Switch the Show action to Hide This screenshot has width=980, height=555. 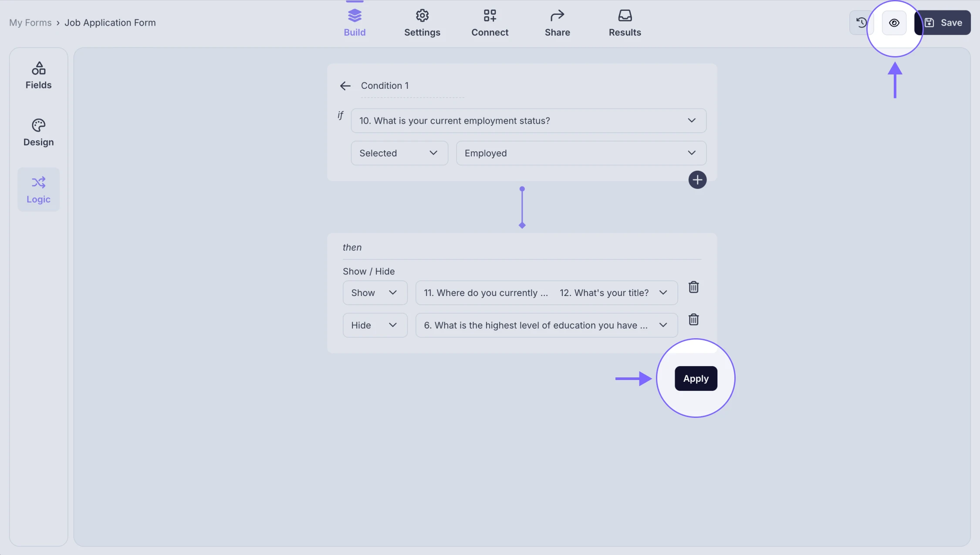click(375, 293)
